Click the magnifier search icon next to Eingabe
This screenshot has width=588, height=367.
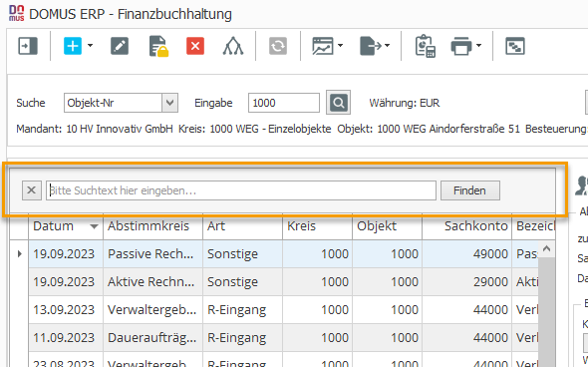[338, 103]
